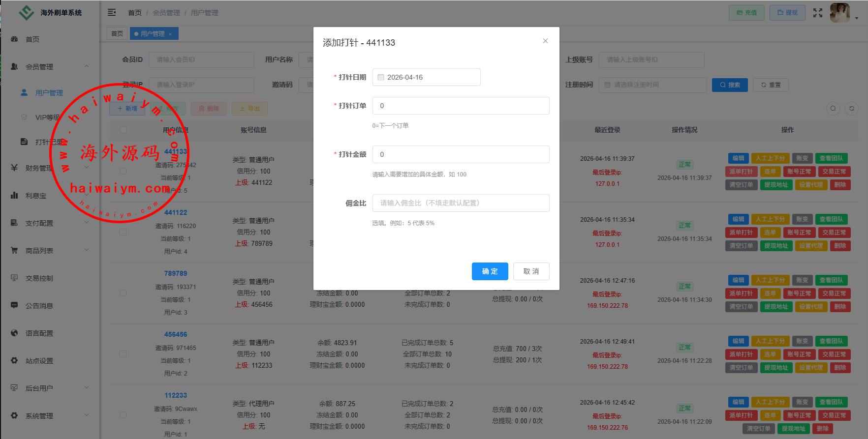
Task: Click the 确定 confirm button
Action: pyautogui.click(x=490, y=271)
